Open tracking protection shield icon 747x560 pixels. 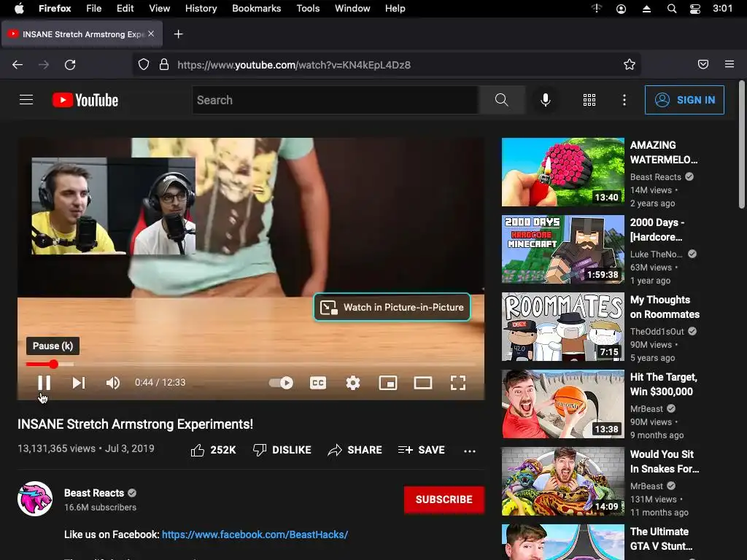coord(144,64)
